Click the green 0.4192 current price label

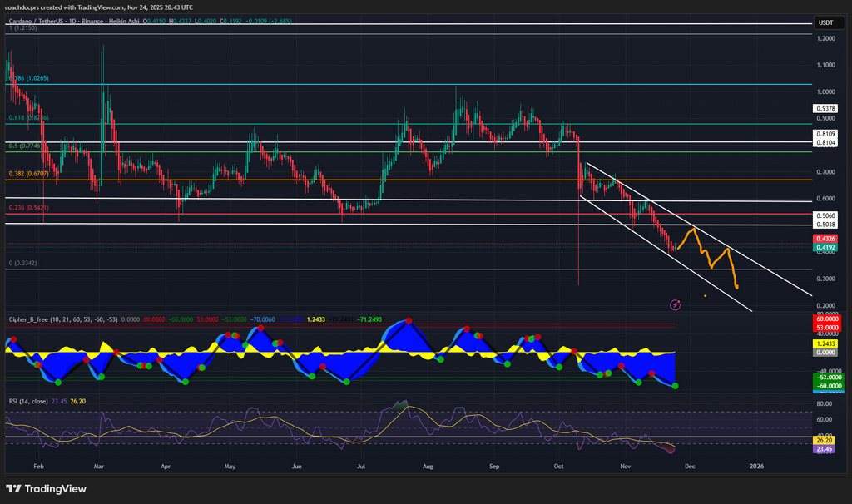825,247
